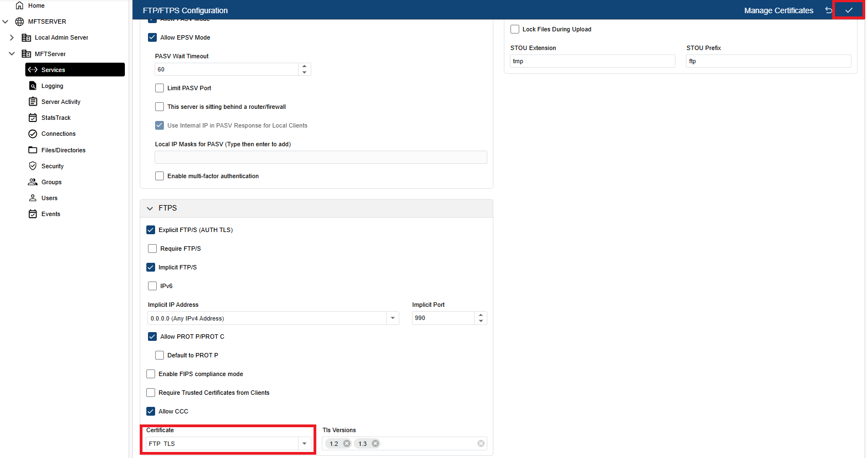
Task: Open Files/Directories in the sidebar
Action: [x=63, y=150]
